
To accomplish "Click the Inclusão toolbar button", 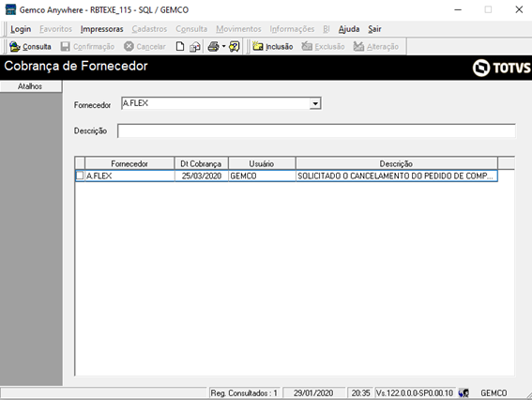I will (273, 47).
